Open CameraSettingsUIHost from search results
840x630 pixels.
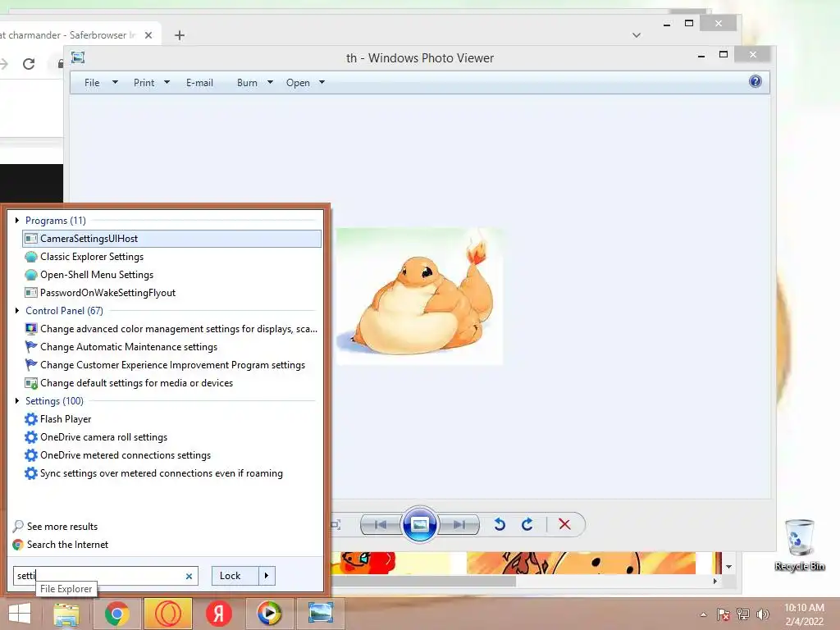point(172,239)
